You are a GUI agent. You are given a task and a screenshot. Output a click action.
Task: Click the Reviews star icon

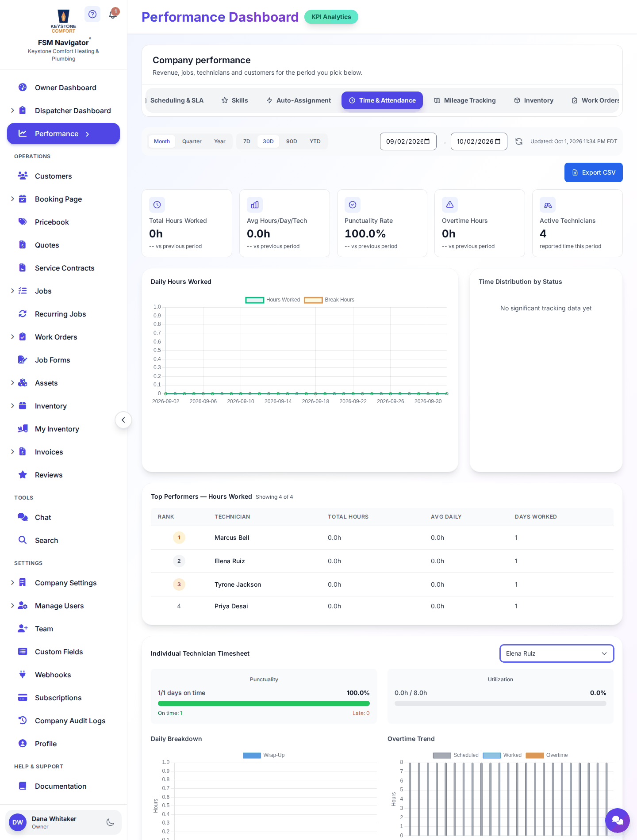[23, 475]
